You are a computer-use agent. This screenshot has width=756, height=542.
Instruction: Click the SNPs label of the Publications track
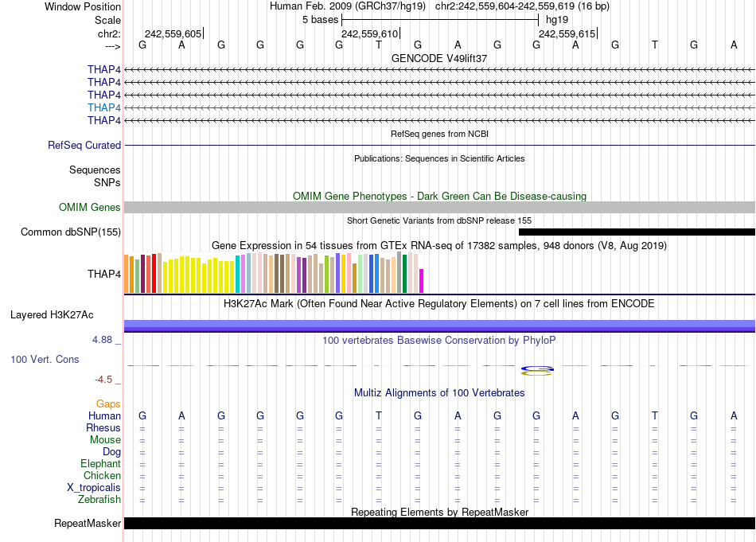pyautogui.click(x=107, y=182)
